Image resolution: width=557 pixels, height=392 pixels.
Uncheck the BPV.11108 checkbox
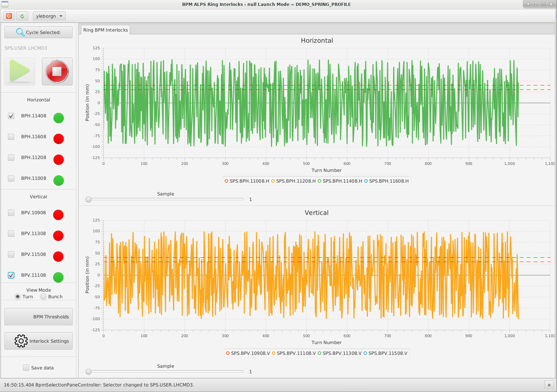pyautogui.click(x=11, y=275)
